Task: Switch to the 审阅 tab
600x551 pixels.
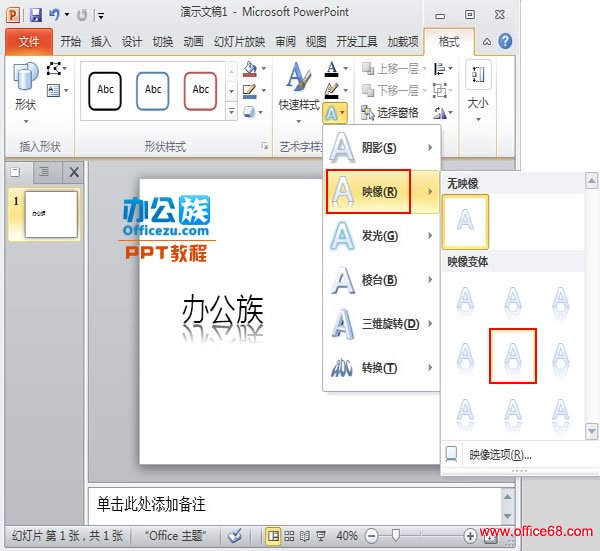Action: 285,41
